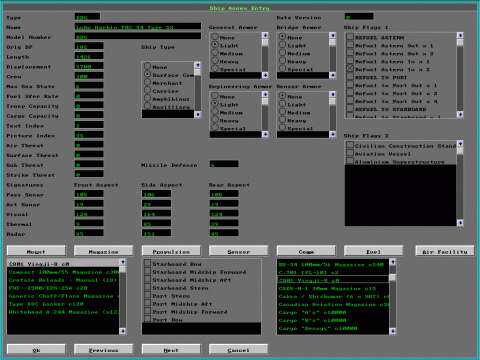Set Bridge Armor to Heavy
Image resolution: width=480 pixels, height=360 pixels.
(x=292, y=61)
